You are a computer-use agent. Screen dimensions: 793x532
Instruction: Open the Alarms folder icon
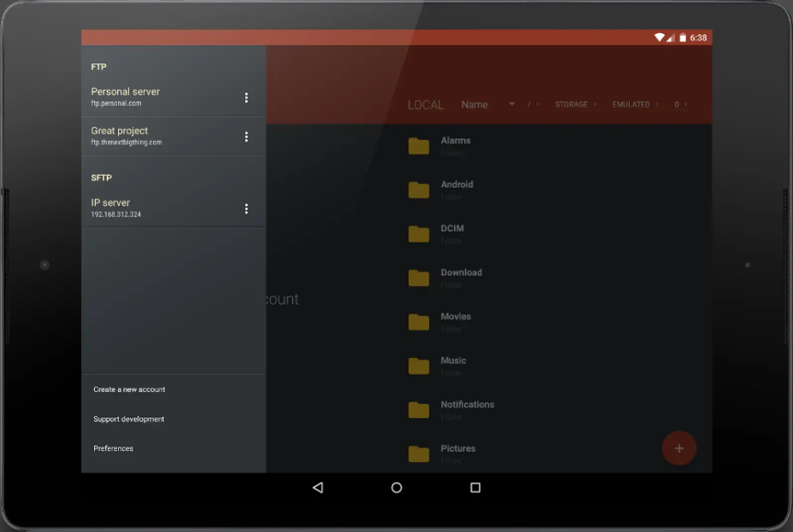[x=419, y=146]
